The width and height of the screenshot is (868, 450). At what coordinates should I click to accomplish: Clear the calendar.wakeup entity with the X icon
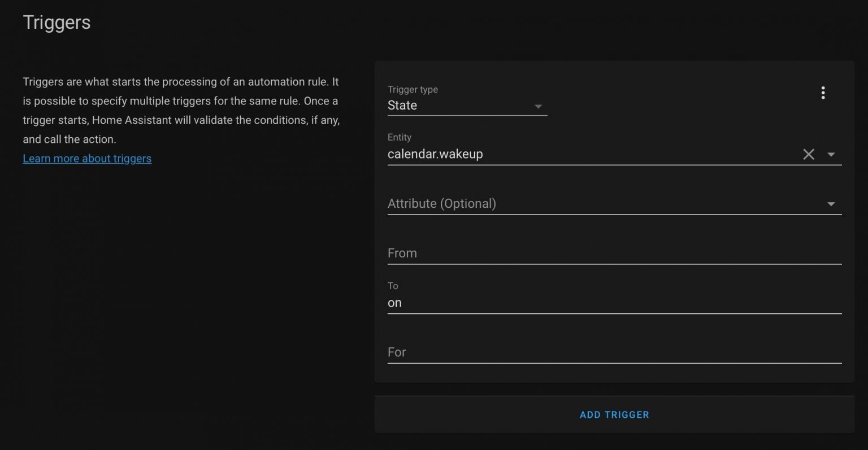click(x=809, y=154)
